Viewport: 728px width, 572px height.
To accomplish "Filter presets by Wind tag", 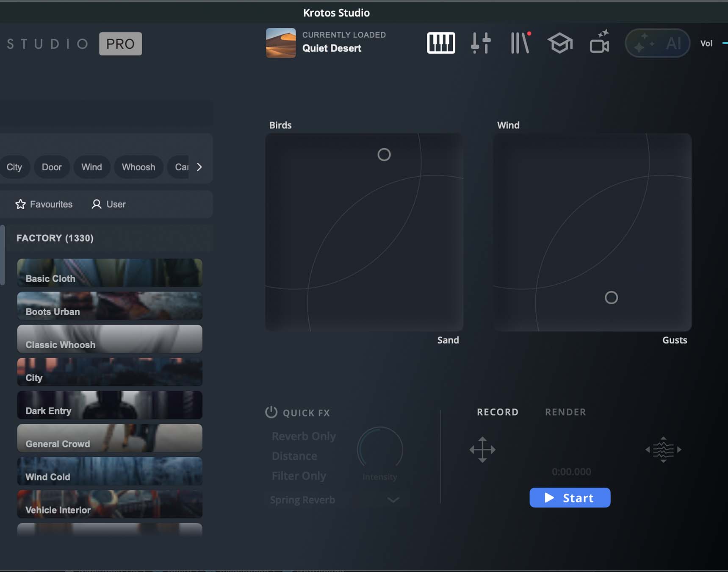I will [x=91, y=167].
